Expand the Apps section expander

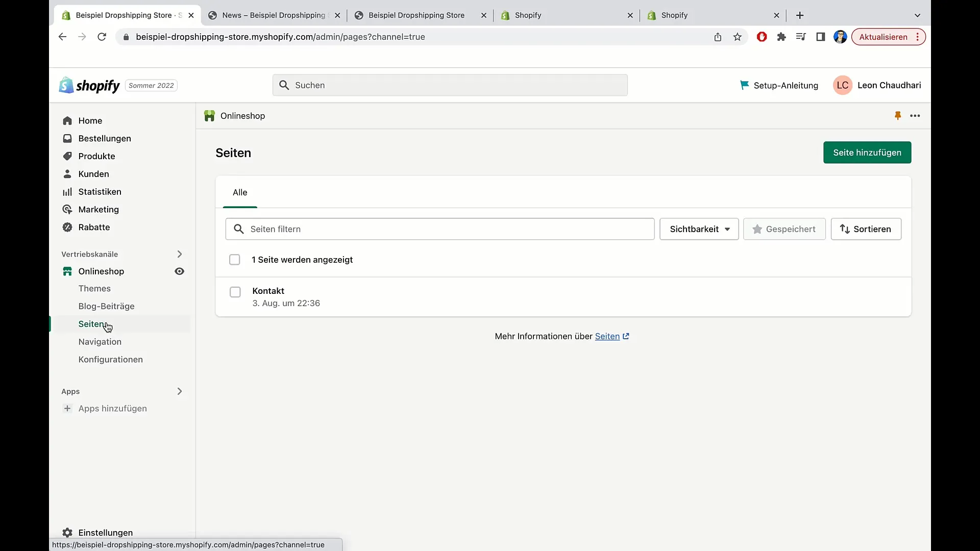179,391
